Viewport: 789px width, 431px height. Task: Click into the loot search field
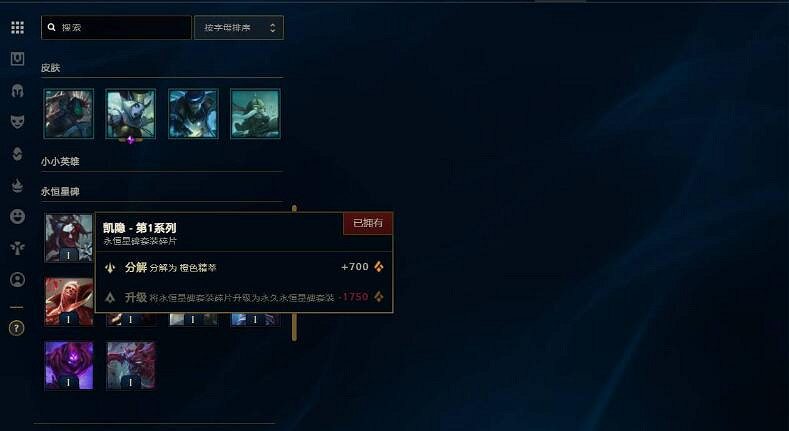pos(116,28)
